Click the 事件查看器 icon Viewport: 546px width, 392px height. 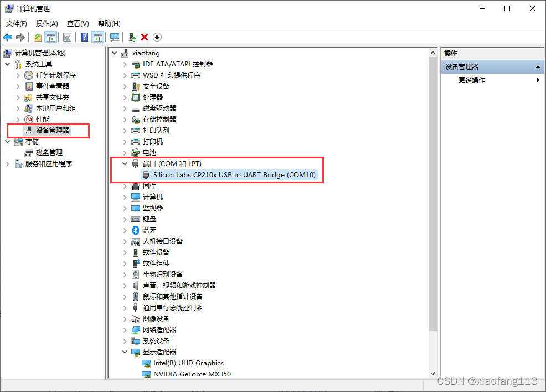29,86
